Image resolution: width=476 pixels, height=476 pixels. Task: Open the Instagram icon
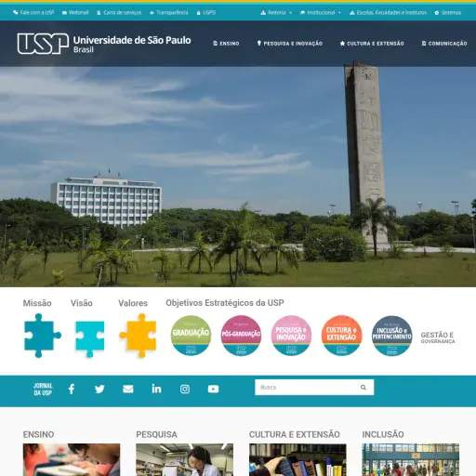(x=185, y=389)
